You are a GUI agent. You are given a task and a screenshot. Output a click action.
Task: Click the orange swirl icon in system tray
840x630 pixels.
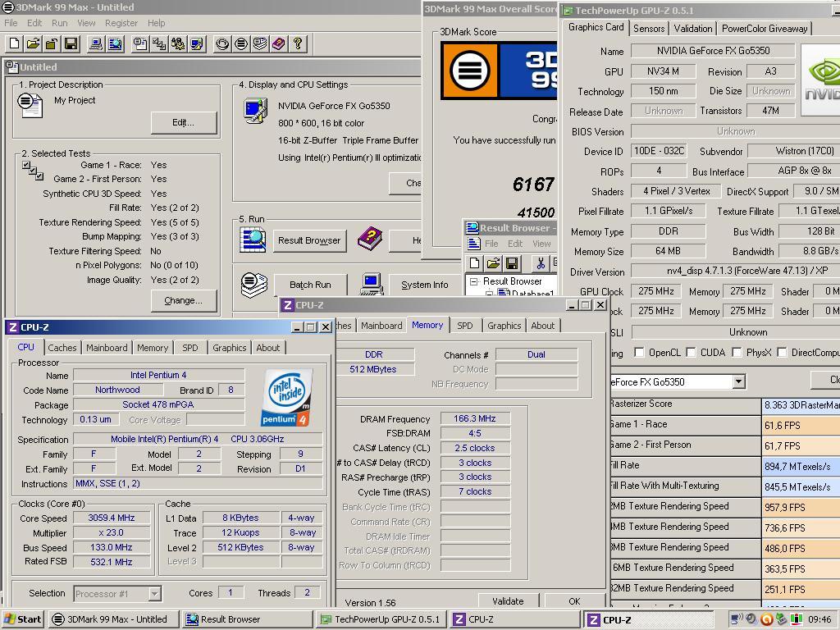click(x=766, y=619)
